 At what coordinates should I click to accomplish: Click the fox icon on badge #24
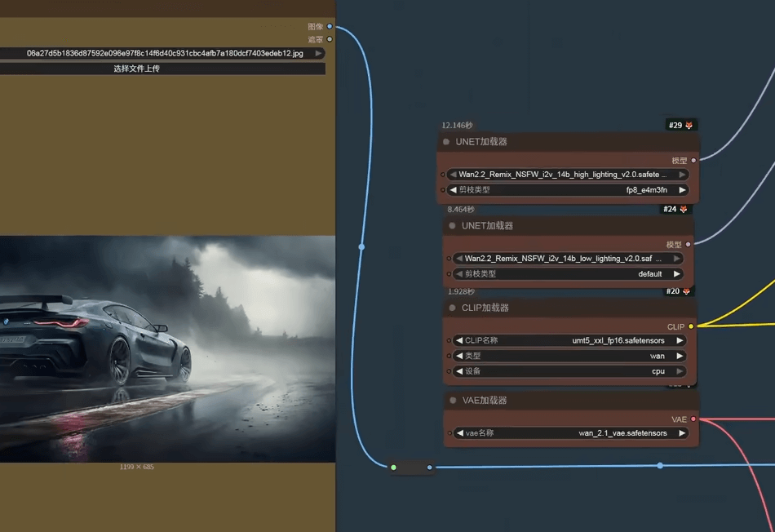click(x=684, y=209)
